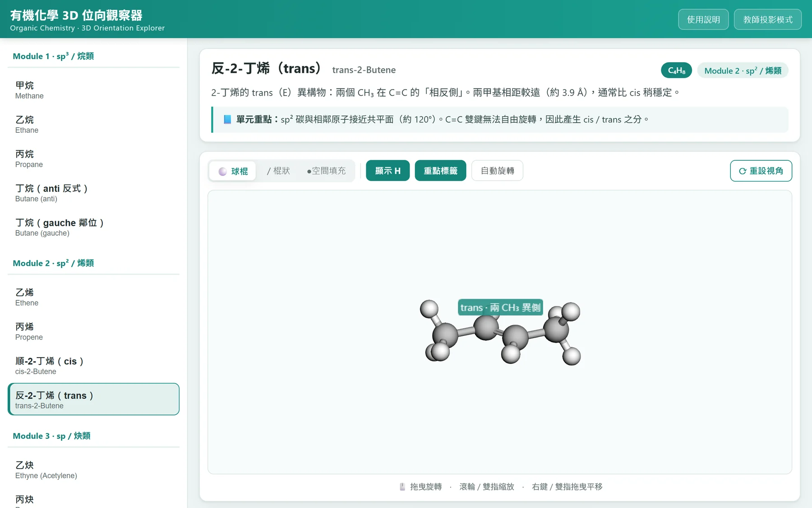Click the Module 2 · sp² / 烯類 badge

(743, 70)
